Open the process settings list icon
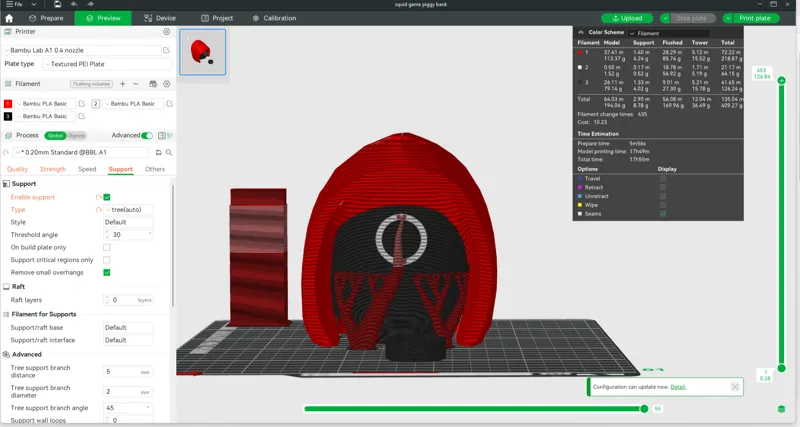Viewport: 800px width, 427px height. point(162,136)
